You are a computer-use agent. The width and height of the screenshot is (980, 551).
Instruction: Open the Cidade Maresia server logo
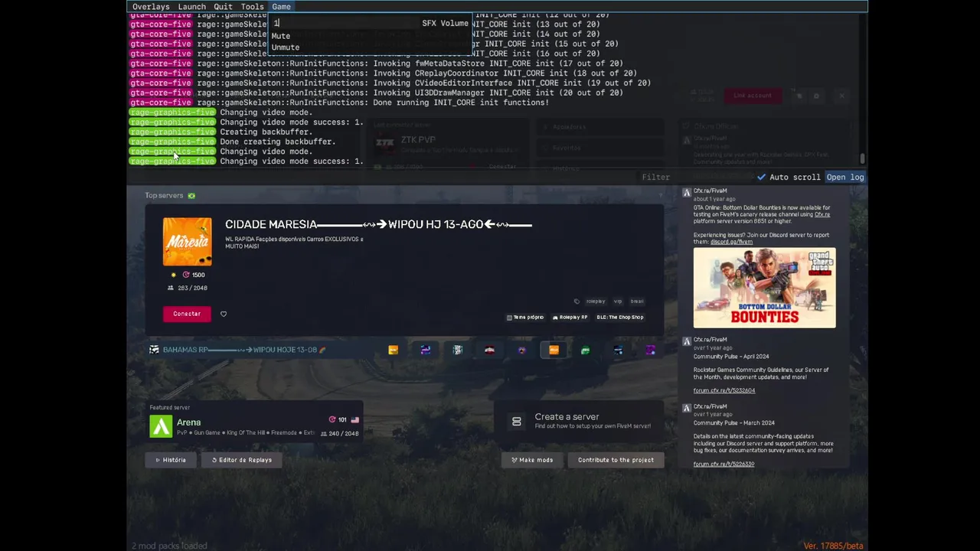coord(188,242)
